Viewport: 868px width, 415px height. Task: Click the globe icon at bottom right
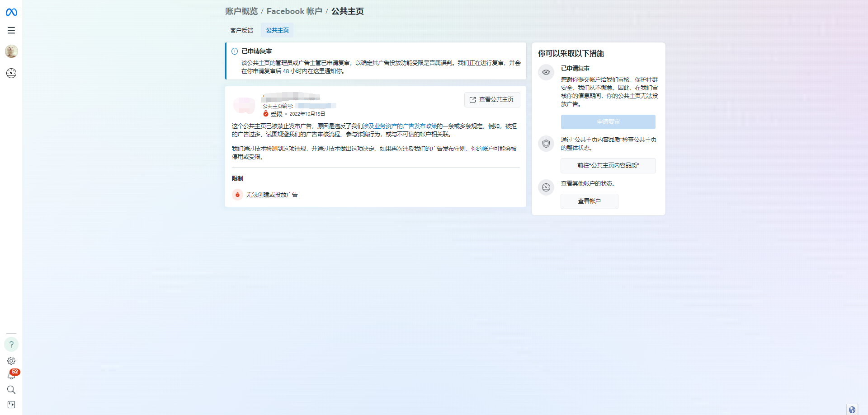click(x=852, y=410)
